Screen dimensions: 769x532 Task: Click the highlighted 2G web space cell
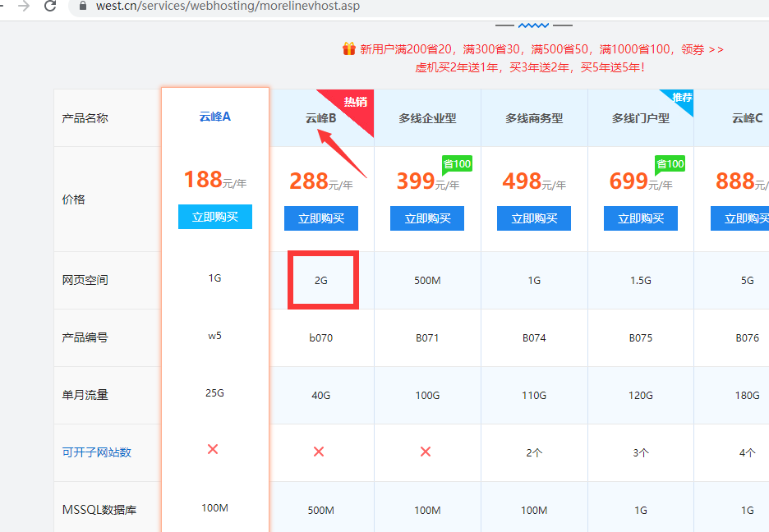pyautogui.click(x=321, y=281)
